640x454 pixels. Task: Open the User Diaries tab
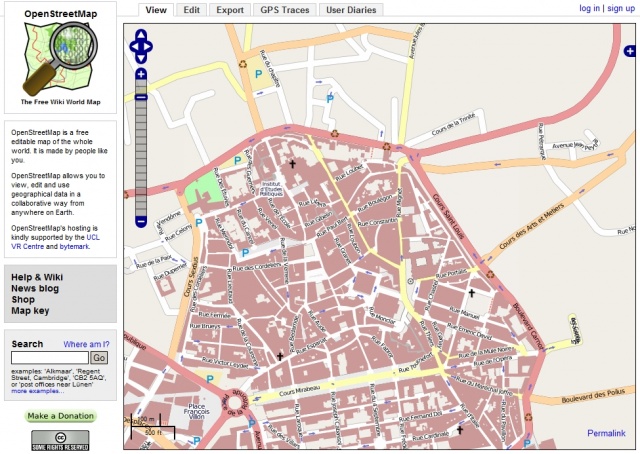351,10
